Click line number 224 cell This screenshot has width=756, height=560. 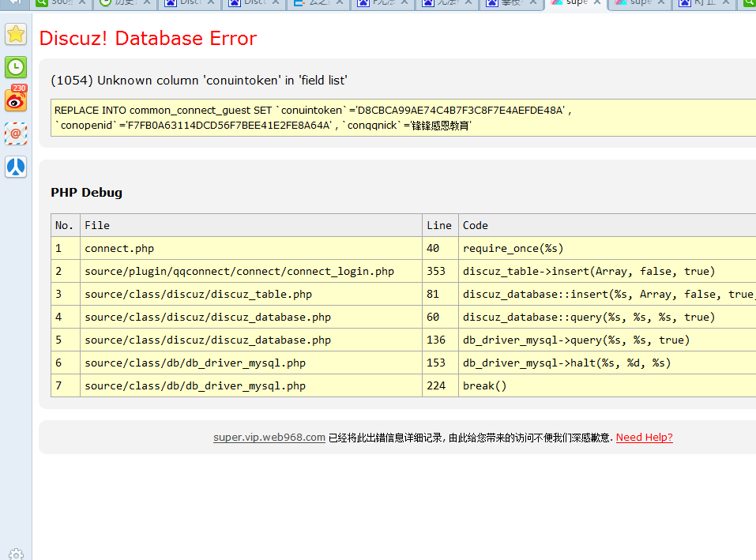pyautogui.click(x=440, y=385)
